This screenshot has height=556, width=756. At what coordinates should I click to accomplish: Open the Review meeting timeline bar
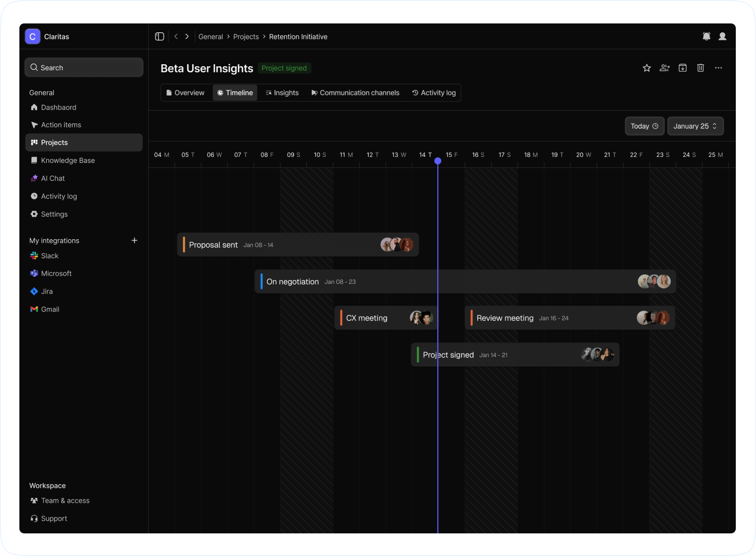[x=570, y=318]
